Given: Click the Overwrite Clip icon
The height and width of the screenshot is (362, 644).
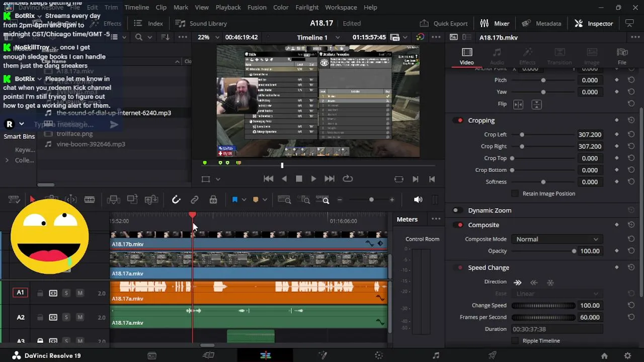Looking at the screenshot, I should (132, 200).
